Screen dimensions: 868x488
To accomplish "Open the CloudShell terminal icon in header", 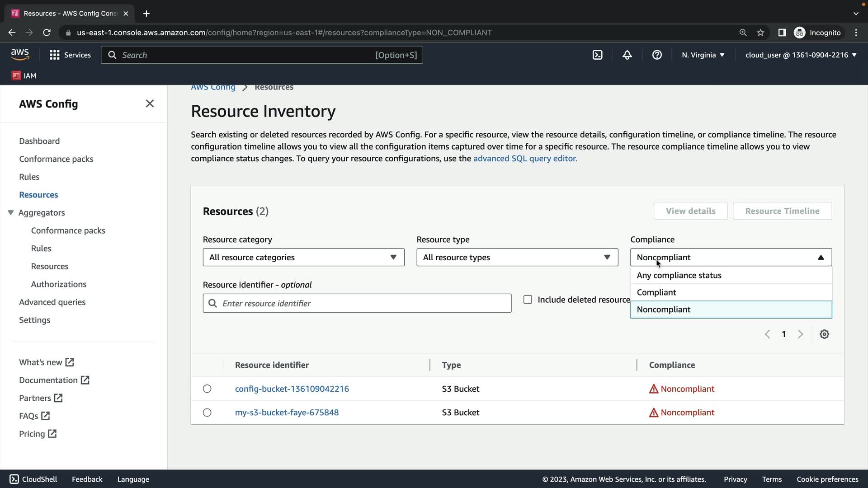I will coord(597,55).
